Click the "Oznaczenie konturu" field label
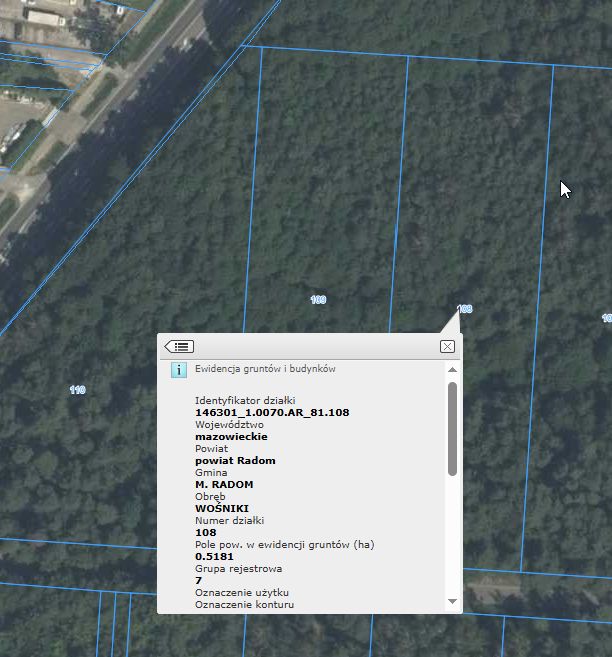Screen dimensions: 612x657 click(244, 604)
